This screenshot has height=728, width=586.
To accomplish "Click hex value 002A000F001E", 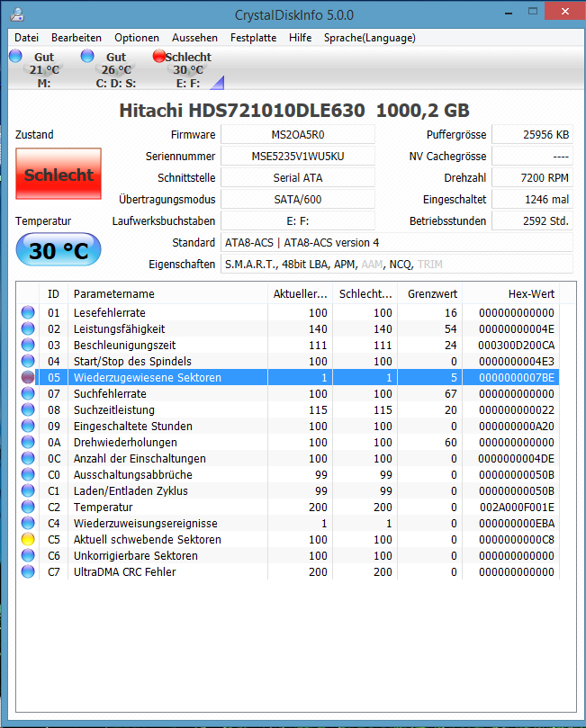I will tap(517, 507).
